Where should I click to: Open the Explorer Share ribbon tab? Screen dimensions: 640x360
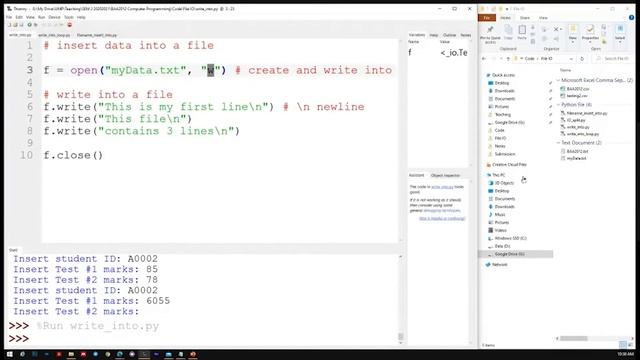coord(524,18)
